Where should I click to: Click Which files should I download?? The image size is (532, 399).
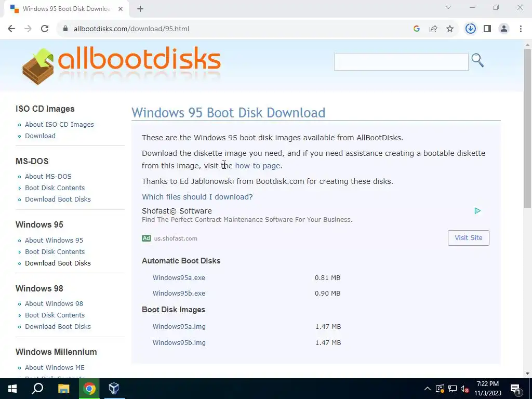click(197, 197)
